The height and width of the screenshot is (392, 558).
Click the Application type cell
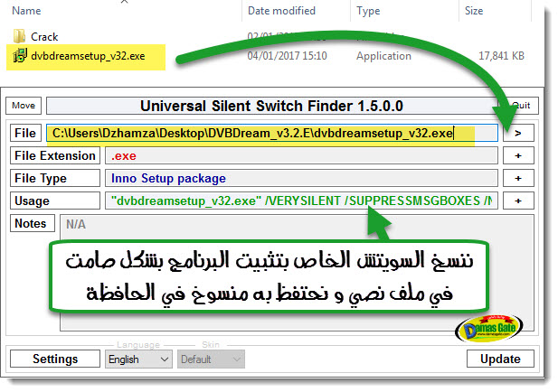[383, 56]
